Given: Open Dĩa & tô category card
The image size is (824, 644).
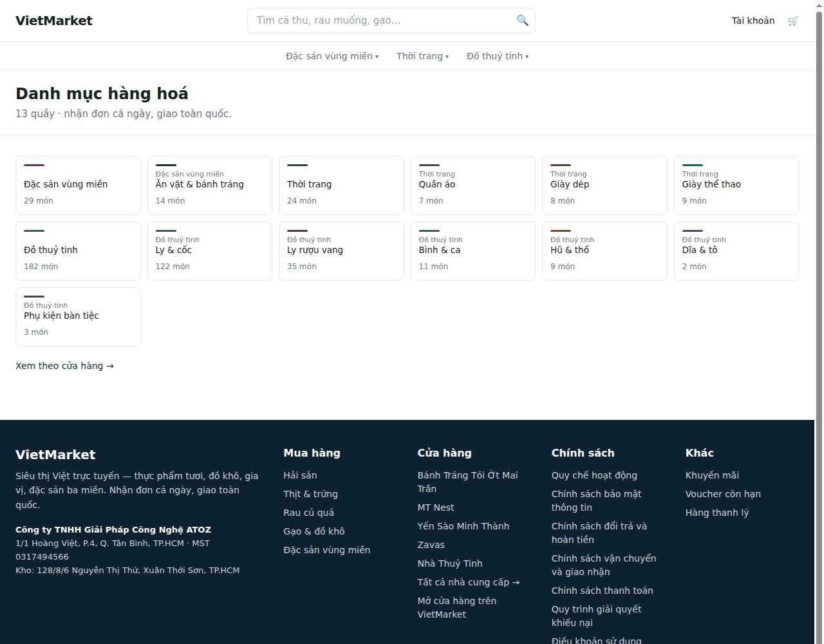Looking at the screenshot, I should point(736,251).
